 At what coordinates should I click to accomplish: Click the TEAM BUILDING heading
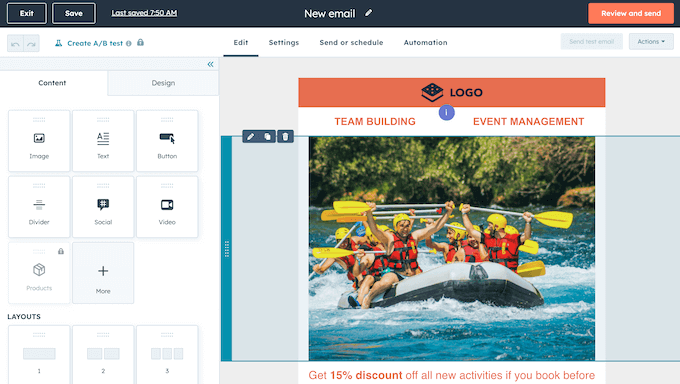point(375,121)
